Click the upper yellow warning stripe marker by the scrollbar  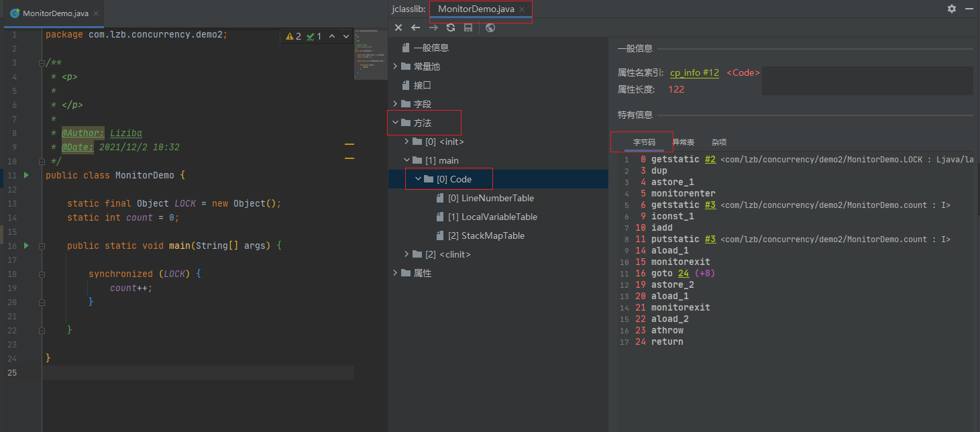349,144
